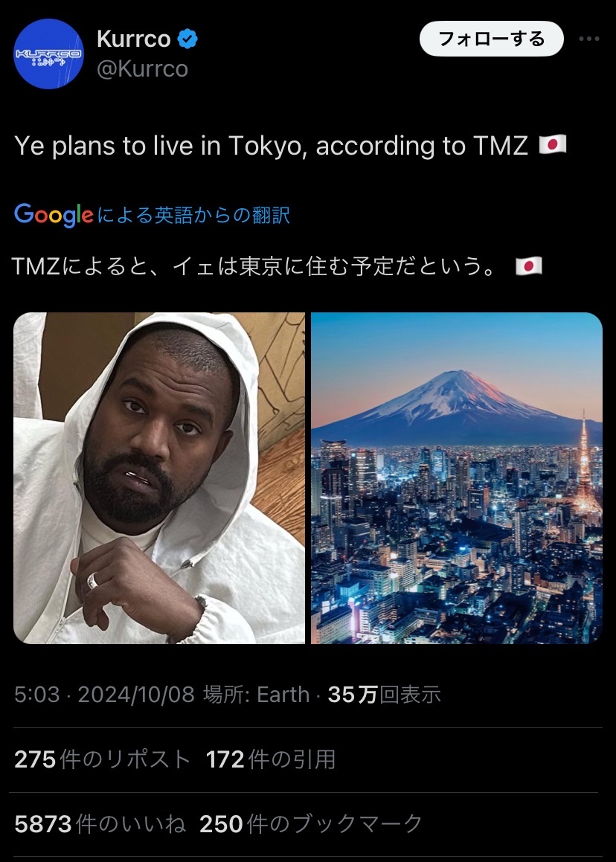The image size is (616, 862).
Task: Tap the Japan flag emoji in English tweet
Action: coord(552,145)
